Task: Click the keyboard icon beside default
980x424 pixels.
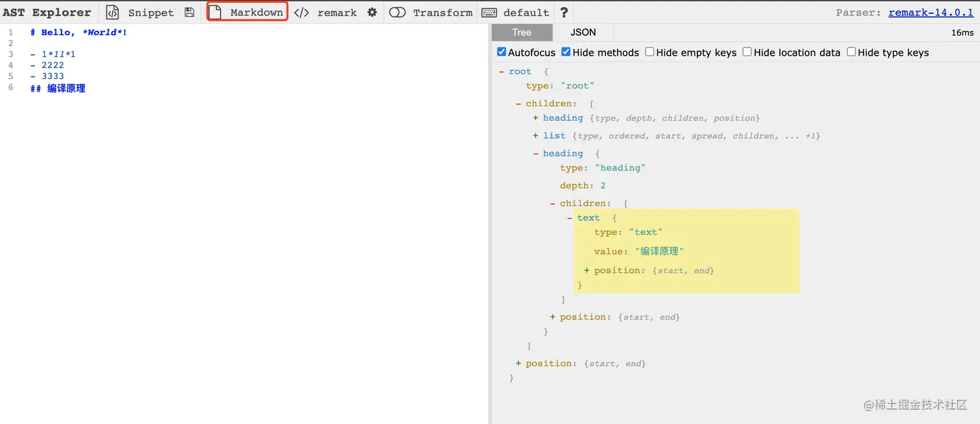Action: [489, 12]
